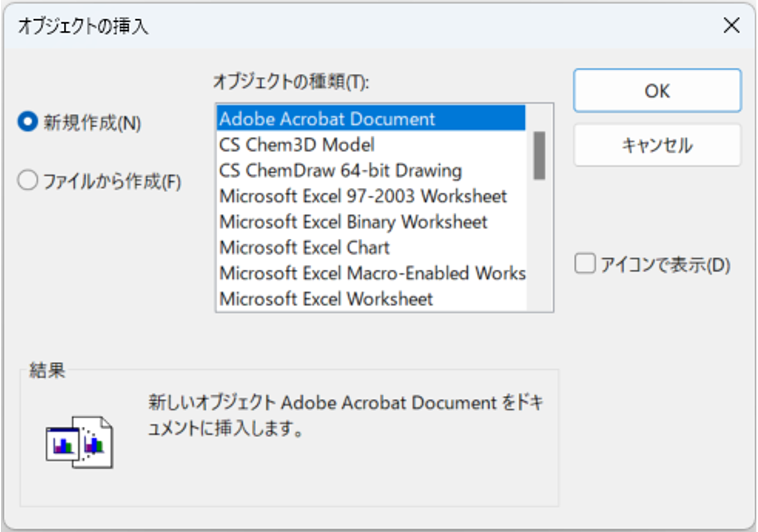Select the 新規作成 radio button
This screenshot has height=532, width=758.
[x=28, y=122]
